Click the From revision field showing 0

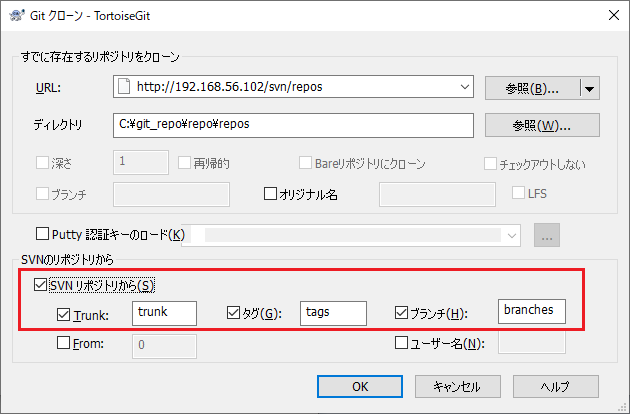(x=164, y=346)
